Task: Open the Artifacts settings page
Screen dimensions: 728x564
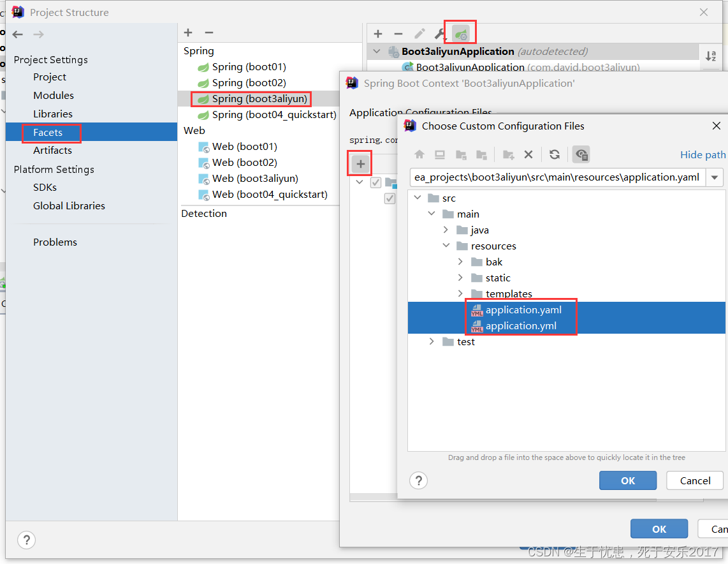Action: pyautogui.click(x=52, y=151)
